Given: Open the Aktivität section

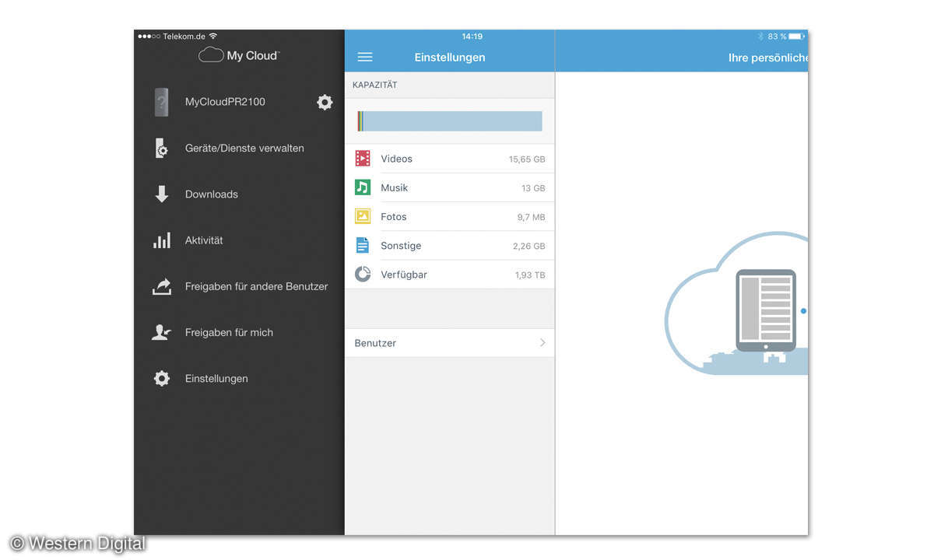Looking at the screenshot, I should point(204,240).
